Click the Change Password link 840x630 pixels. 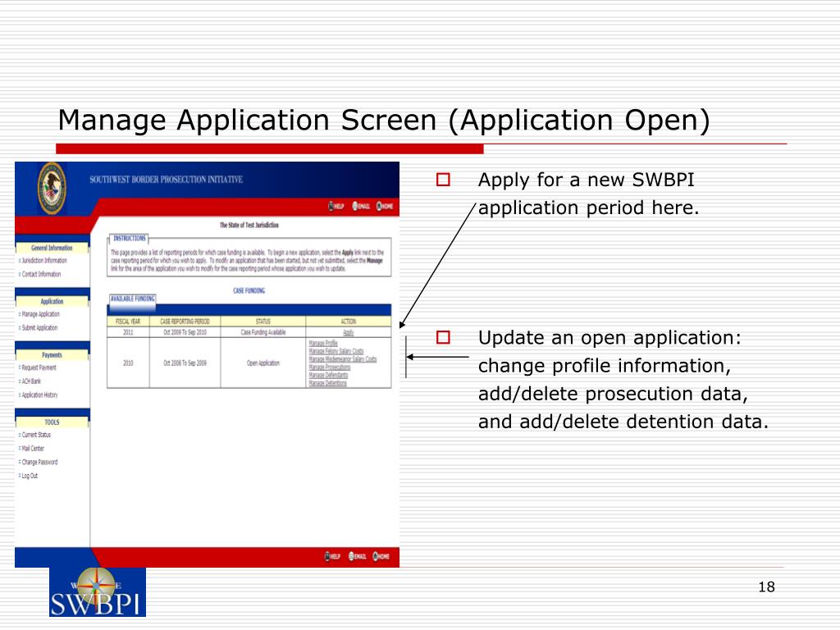click(39, 463)
